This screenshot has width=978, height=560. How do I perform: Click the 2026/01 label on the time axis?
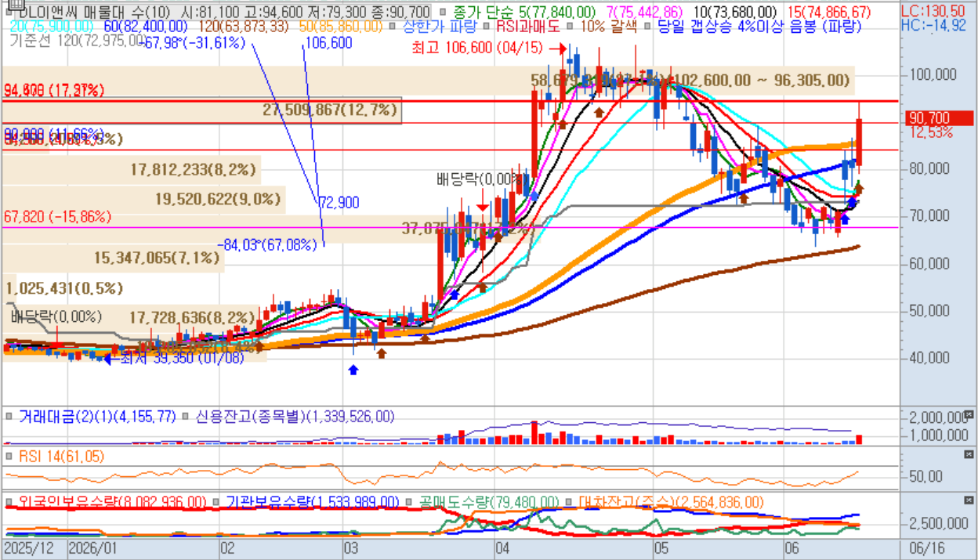tap(92, 547)
